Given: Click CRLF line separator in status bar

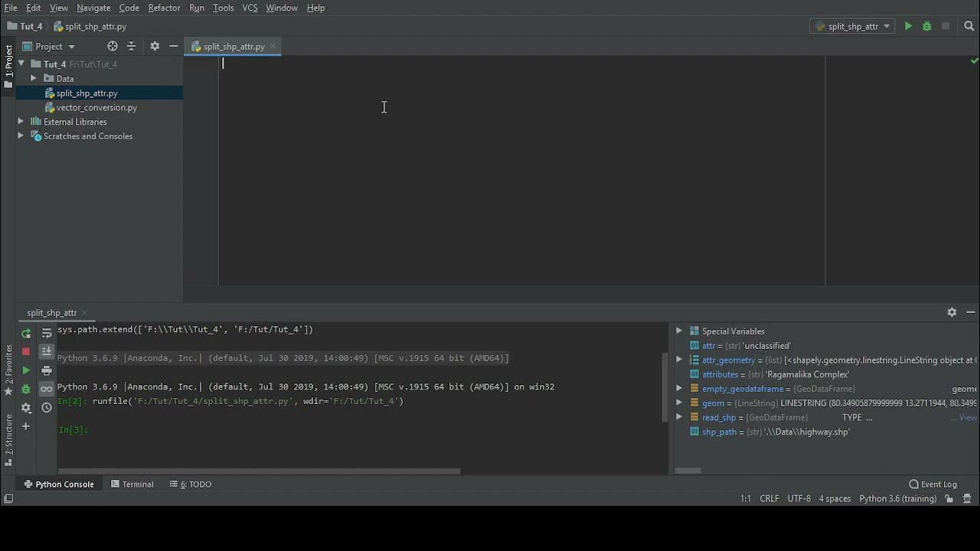Looking at the screenshot, I should pos(769,498).
